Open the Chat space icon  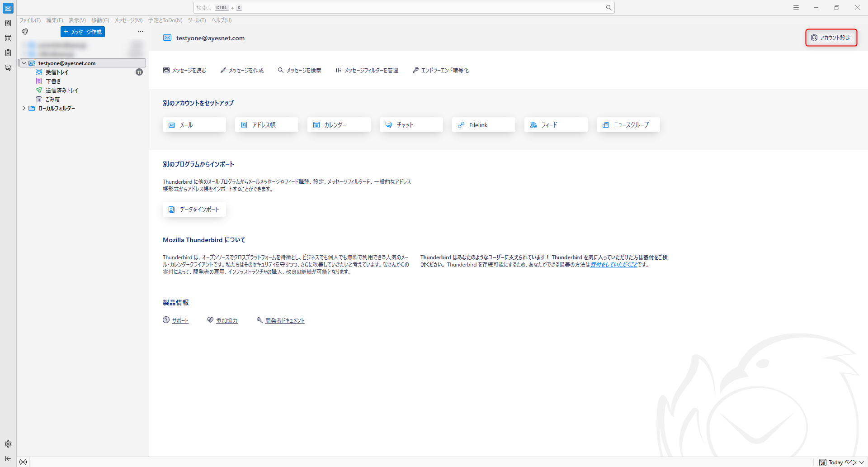pos(8,68)
